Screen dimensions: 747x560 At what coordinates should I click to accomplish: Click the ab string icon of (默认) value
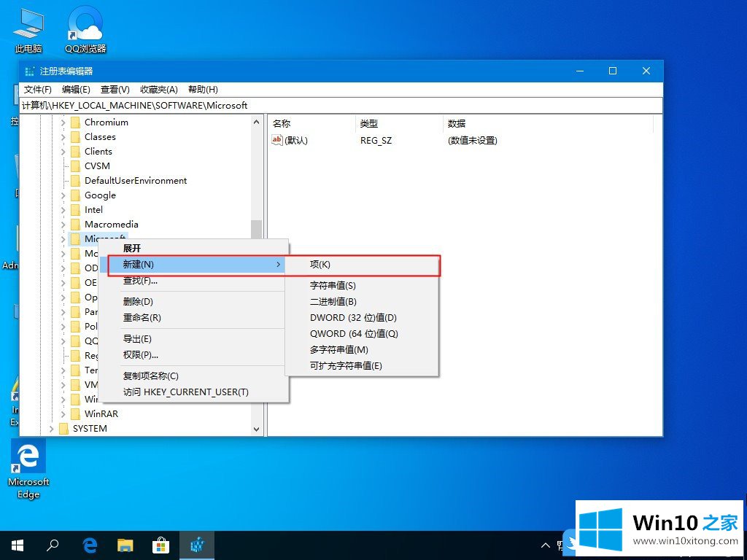276,140
